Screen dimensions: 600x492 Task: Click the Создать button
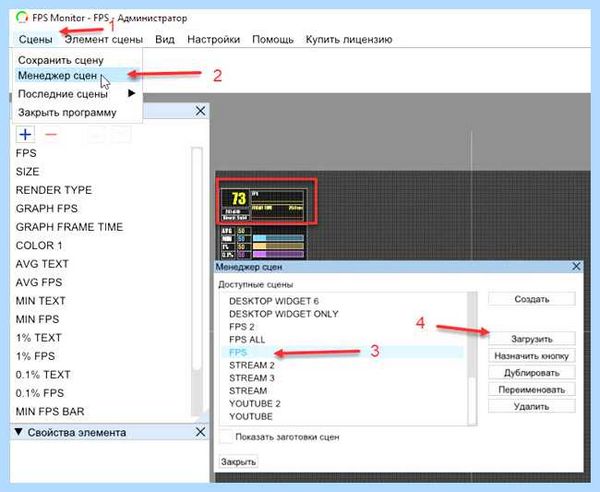[532, 299]
